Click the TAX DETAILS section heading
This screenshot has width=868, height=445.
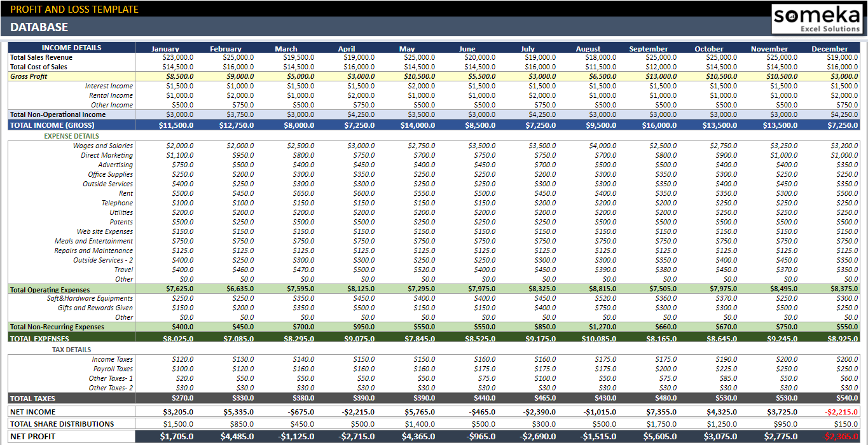pos(71,350)
